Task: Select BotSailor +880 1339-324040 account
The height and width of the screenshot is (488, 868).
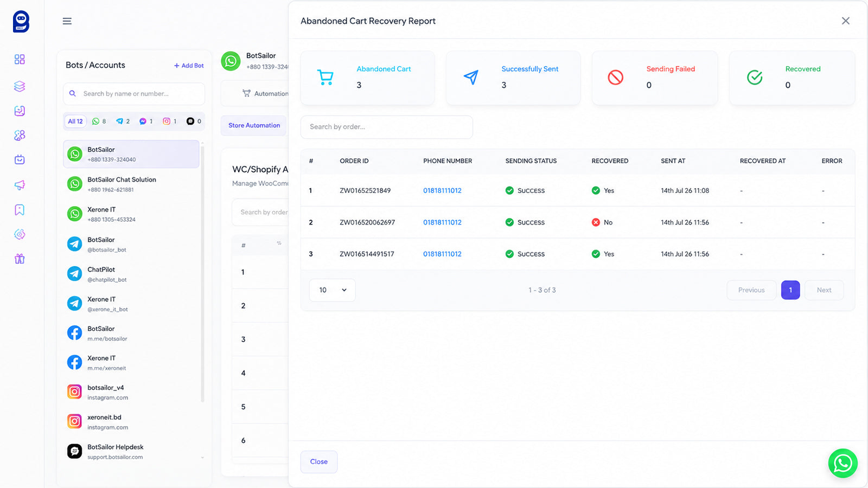Action: 131,154
